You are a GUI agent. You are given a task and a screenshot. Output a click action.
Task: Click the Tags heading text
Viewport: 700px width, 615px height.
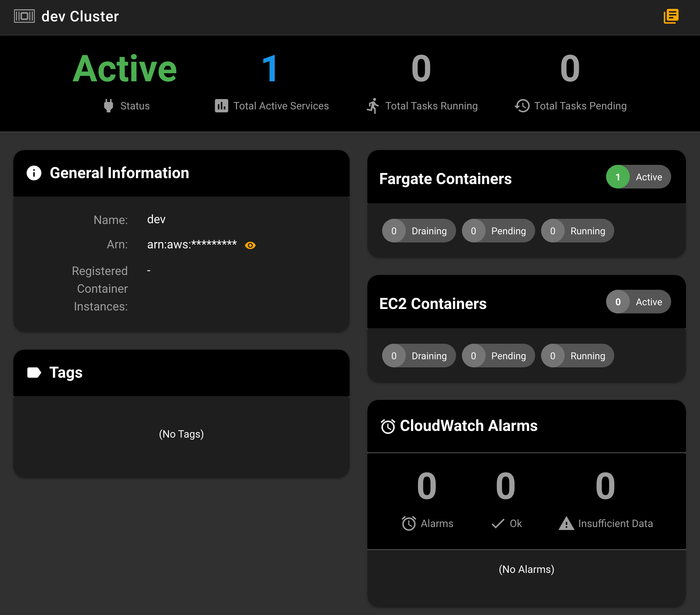[66, 373]
